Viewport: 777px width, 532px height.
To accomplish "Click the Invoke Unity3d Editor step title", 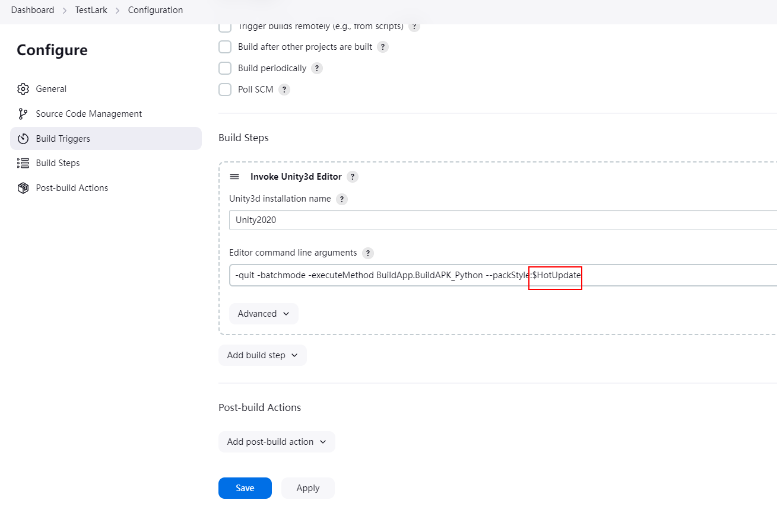I will pyautogui.click(x=296, y=177).
